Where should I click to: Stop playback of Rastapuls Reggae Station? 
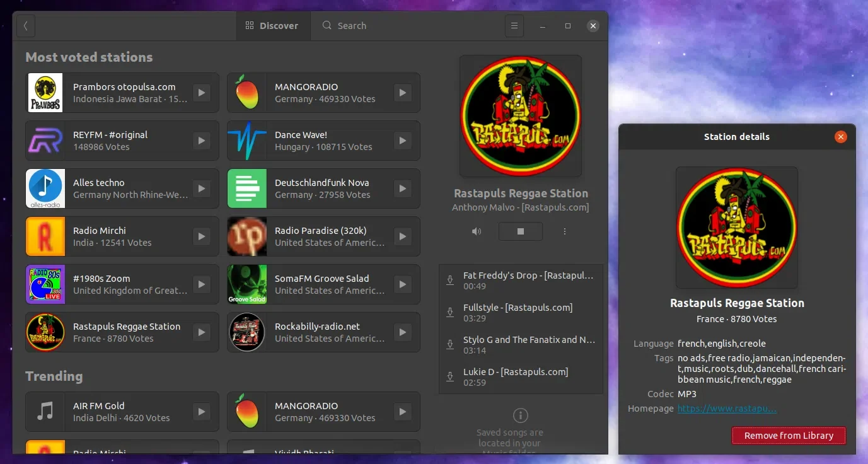click(x=521, y=231)
